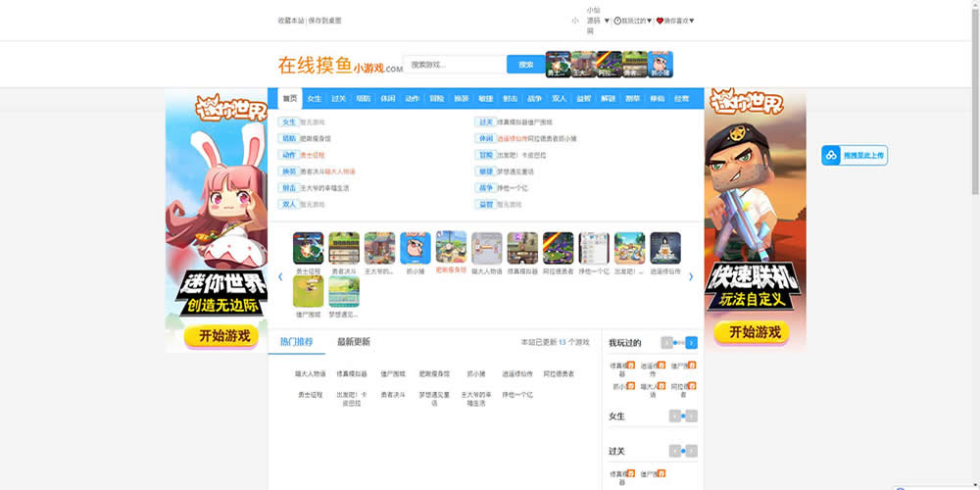Click the 战争 category tag in list
Viewport: 980px width, 490px height.
pyautogui.click(x=486, y=187)
